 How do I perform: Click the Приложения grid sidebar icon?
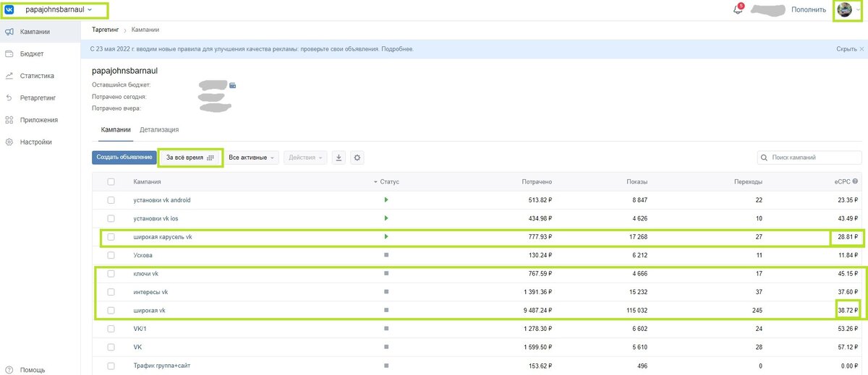pos(9,120)
